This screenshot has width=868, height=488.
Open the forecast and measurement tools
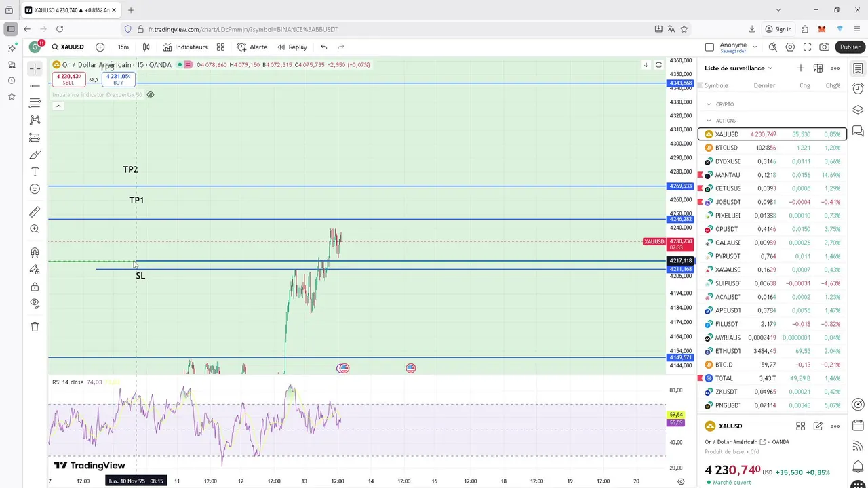tap(35, 138)
